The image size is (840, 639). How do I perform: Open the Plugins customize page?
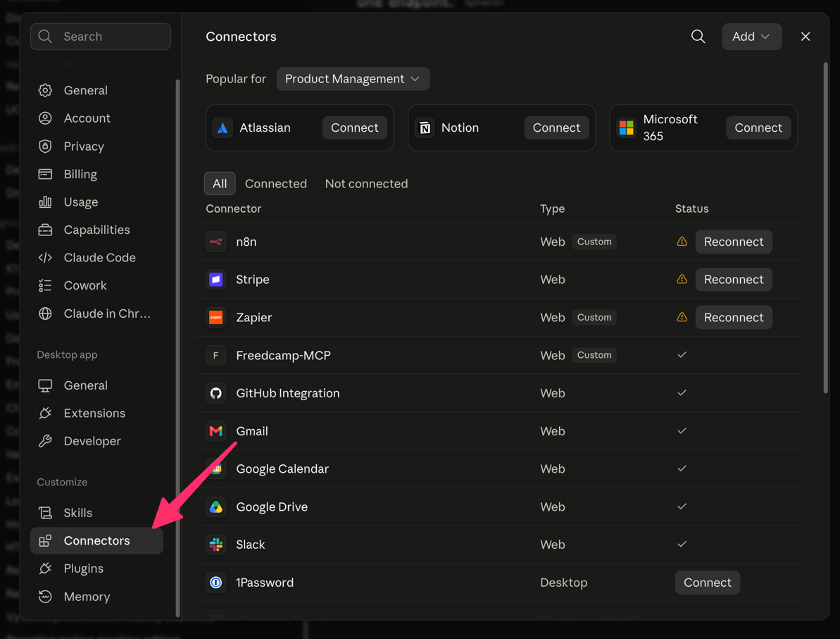coord(96,569)
